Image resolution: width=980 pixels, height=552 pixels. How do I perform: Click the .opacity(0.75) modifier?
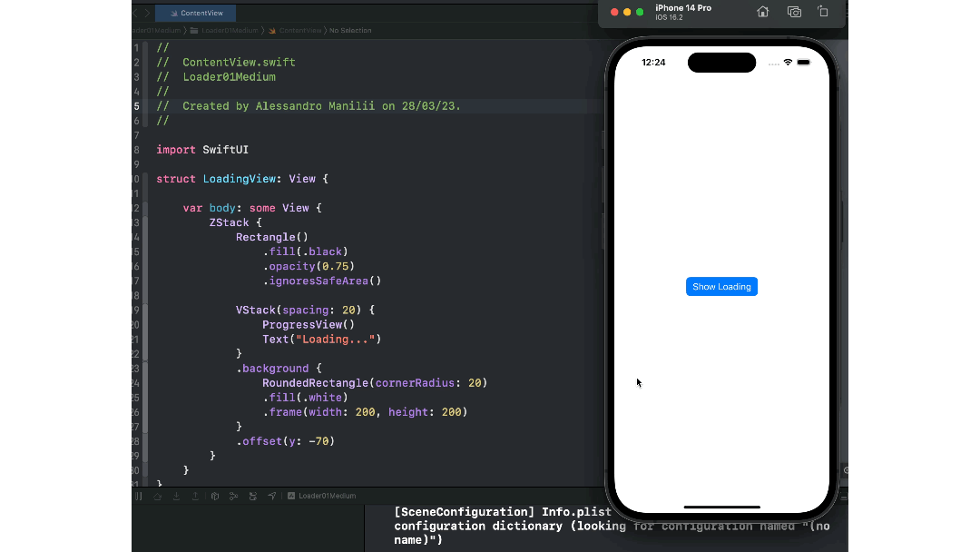click(309, 266)
